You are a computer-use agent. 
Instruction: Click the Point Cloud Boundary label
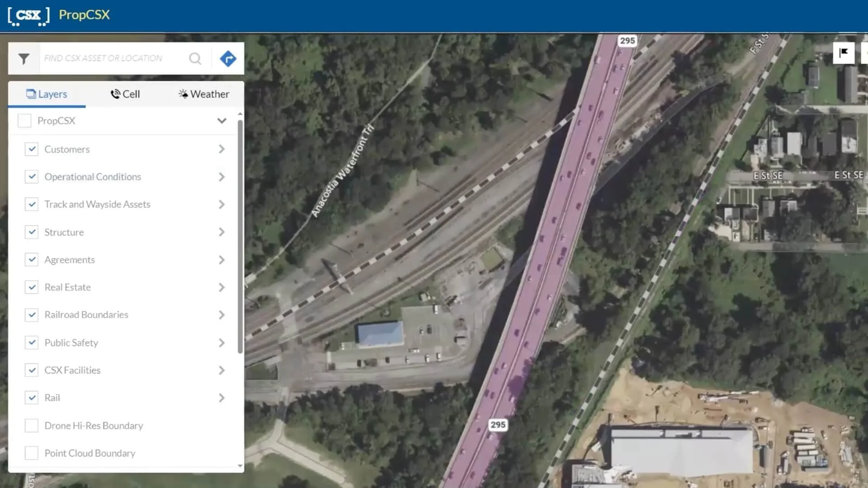point(90,453)
